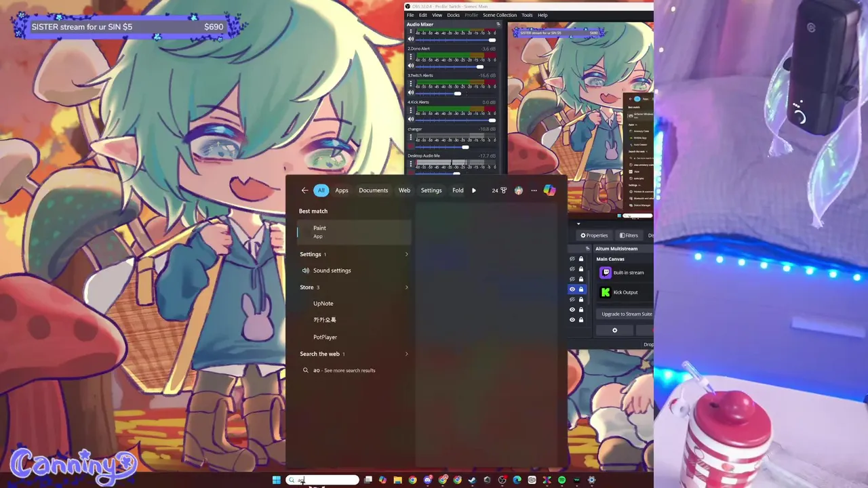Screen dimensions: 868x488
Task: Open 4.Kick Alerts three-dot channel menu
Action: 411,110
